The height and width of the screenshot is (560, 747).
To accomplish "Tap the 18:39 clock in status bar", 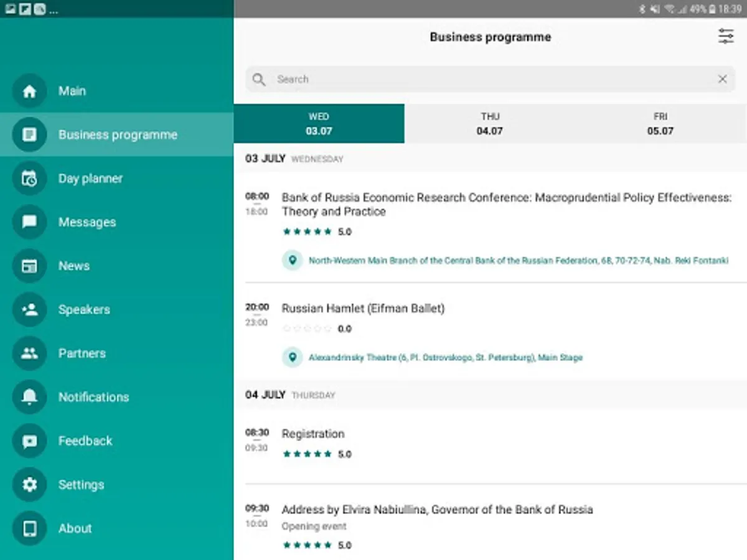I will click(x=730, y=9).
